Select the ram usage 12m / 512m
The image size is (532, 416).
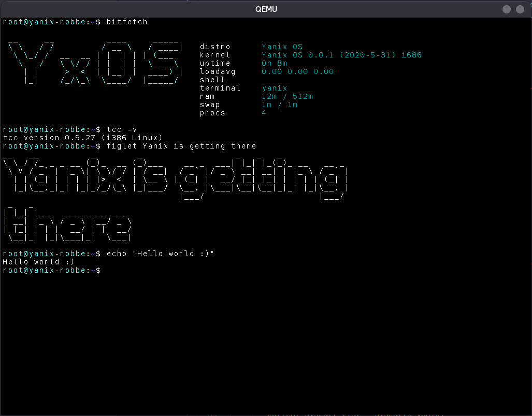pyautogui.click(x=286, y=96)
